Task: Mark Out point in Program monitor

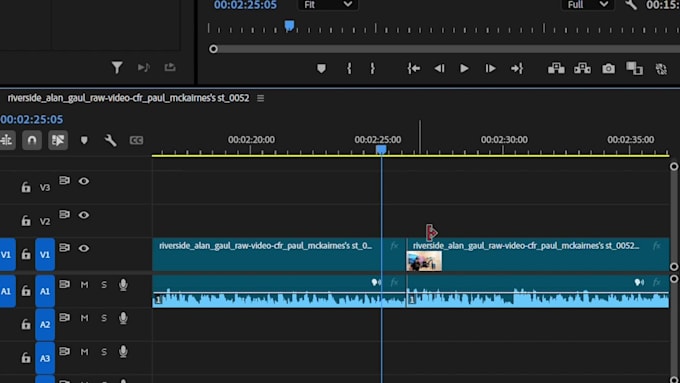Action: pos(372,69)
